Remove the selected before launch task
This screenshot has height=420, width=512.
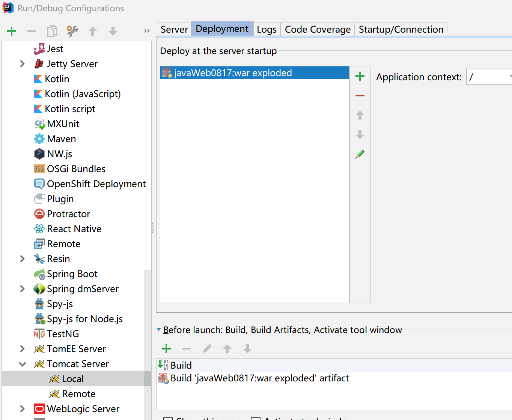[x=187, y=349]
